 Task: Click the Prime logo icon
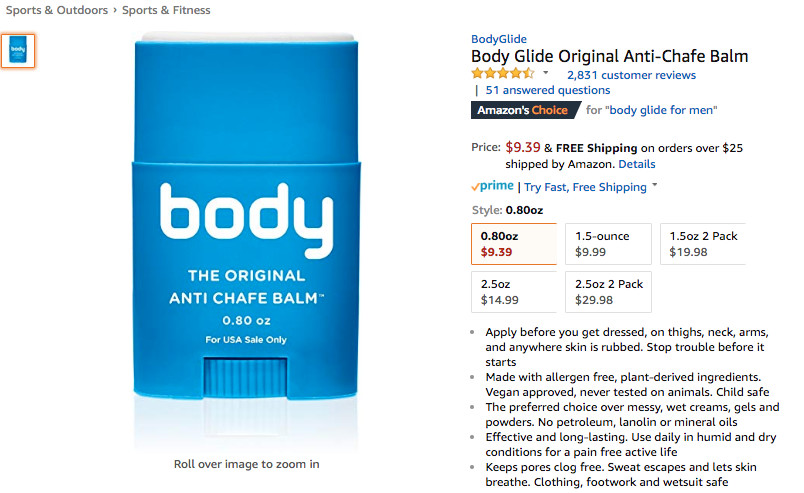[x=492, y=186]
